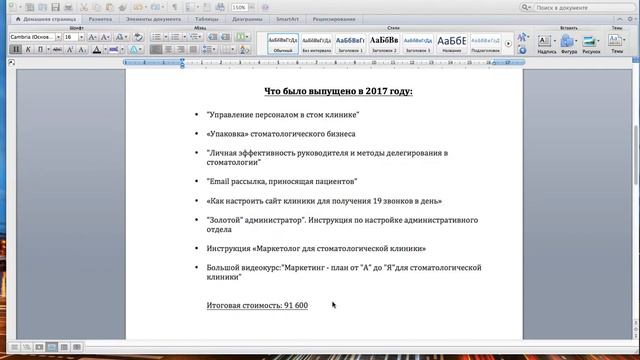The width and height of the screenshot is (640, 360).
Task: Click the Print icon in top toolbar
Action: tap(68, 7)
